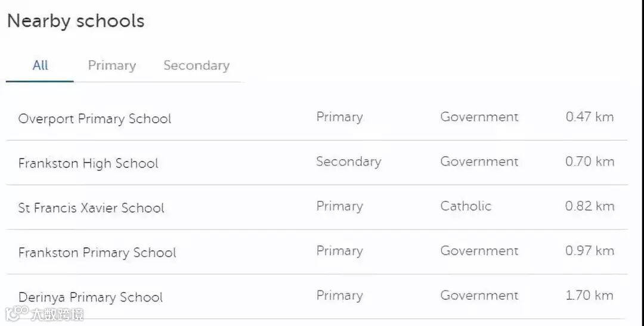Select the Secondary schools tab
Viewport: 644px width, 326px height.
[x=196, y=66]
